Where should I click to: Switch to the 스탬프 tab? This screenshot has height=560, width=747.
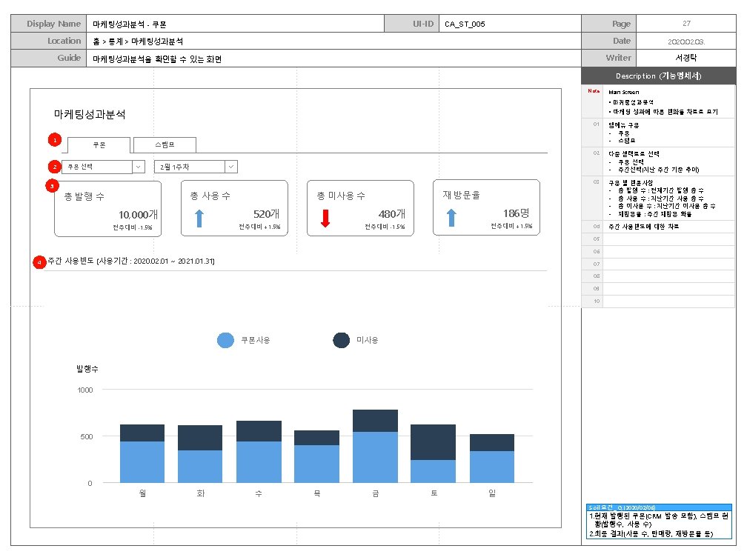165,144
